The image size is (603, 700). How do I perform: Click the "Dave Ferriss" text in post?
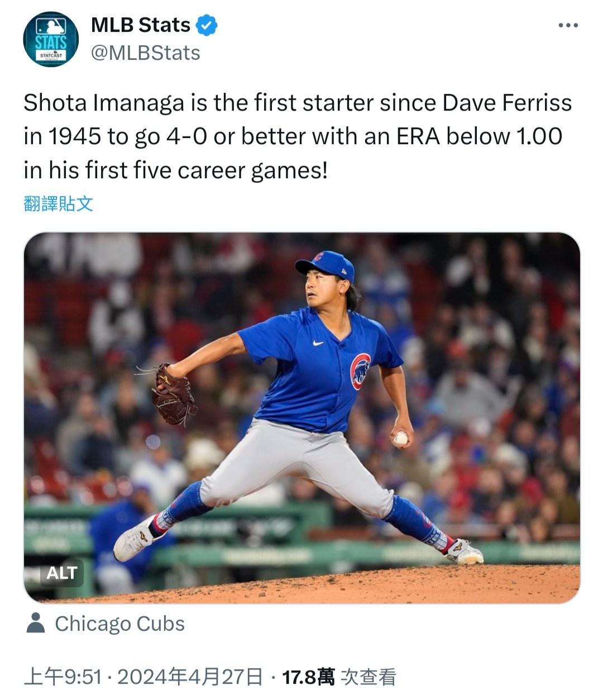tap(507, 103)
